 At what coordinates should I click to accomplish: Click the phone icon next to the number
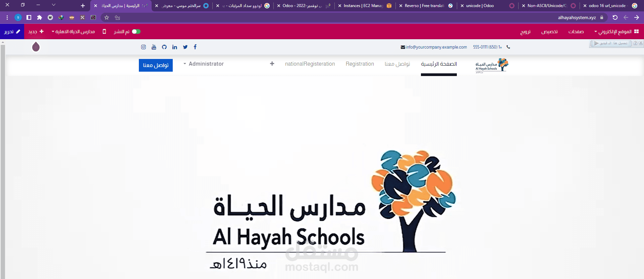[508, 47]
